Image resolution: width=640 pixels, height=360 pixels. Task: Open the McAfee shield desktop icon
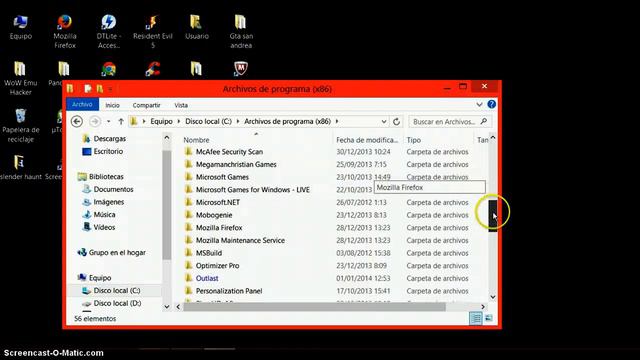pyautogui.click(x=241, y=69)
